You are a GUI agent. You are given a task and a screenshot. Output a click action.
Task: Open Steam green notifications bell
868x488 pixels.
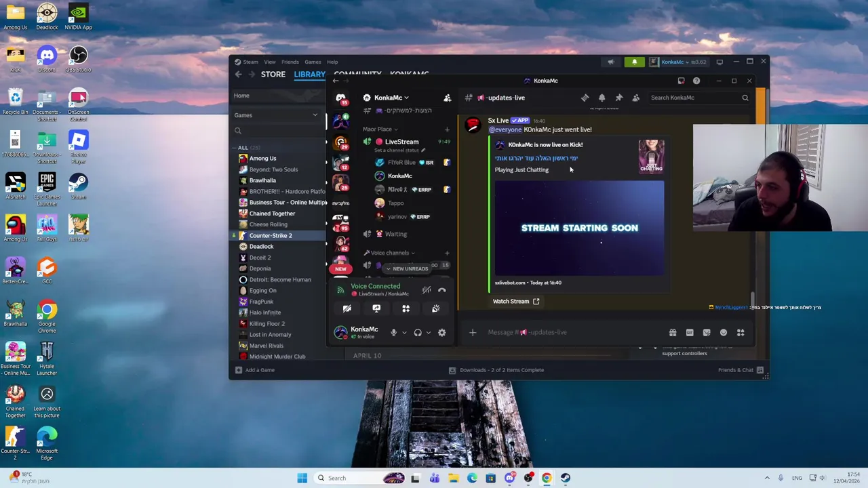click(635, 62)
